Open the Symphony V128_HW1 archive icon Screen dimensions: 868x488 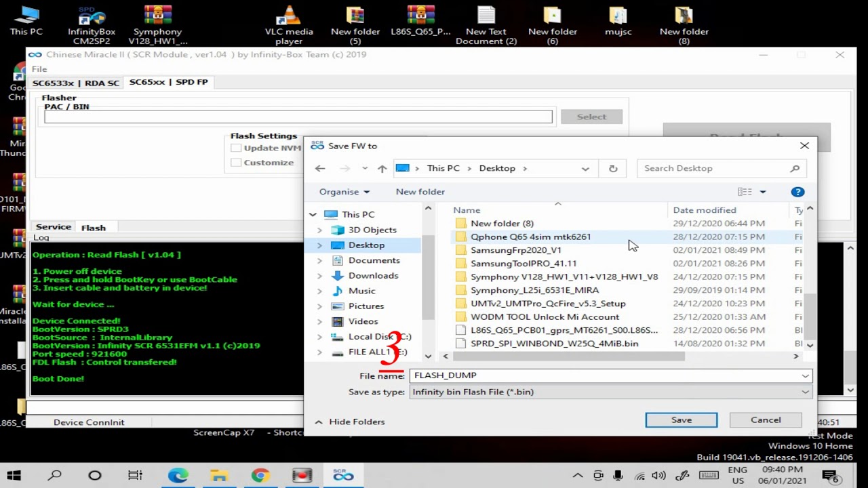[x=157, y=25]
